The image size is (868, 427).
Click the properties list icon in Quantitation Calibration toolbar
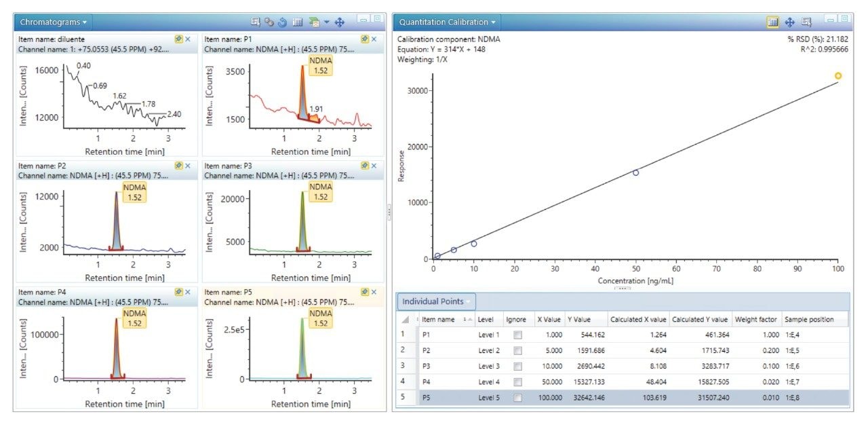806,22
